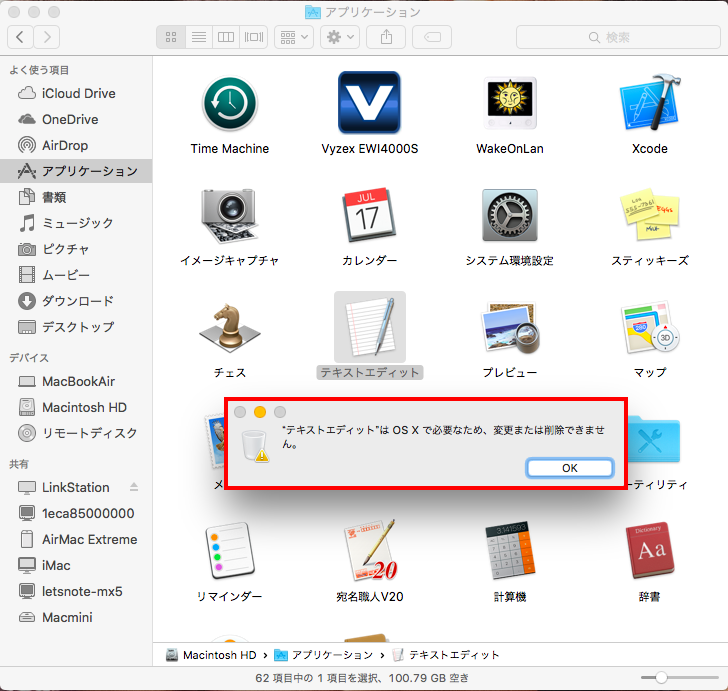Click the Time Machine name label
This screenshot has height=691, width=728.
230,149
